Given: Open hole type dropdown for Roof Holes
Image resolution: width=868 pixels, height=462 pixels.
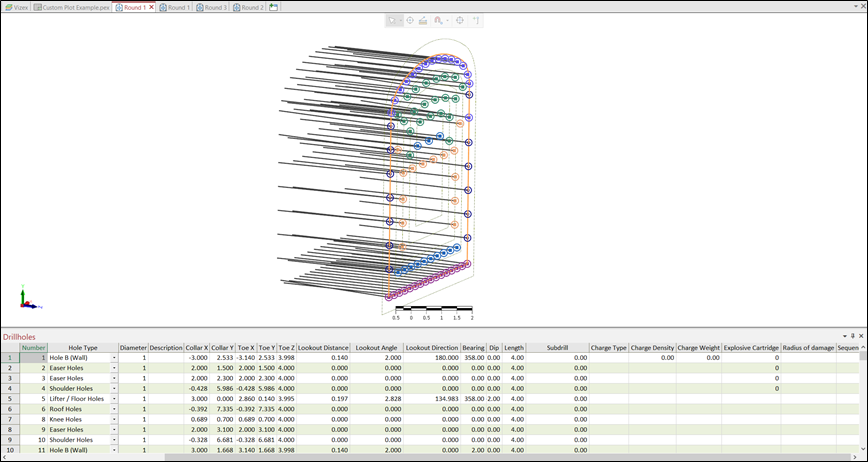Looking at the screenshot, I should 114,409.
